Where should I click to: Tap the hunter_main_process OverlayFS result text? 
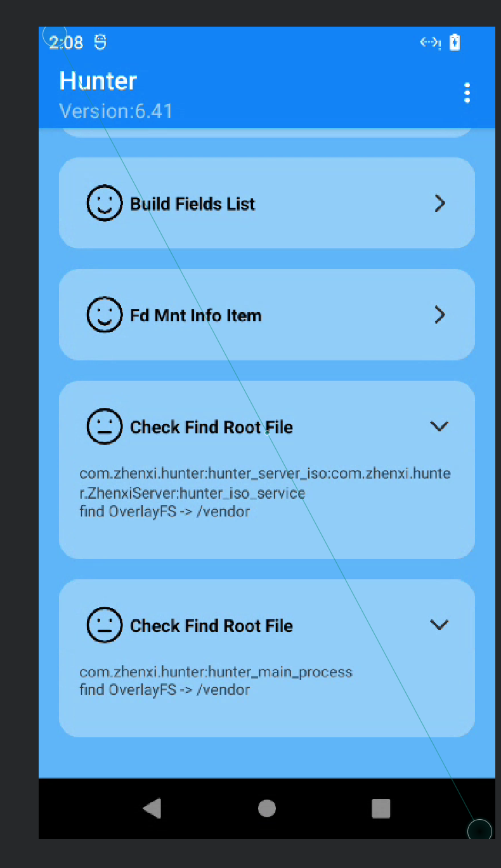[165, 690]
